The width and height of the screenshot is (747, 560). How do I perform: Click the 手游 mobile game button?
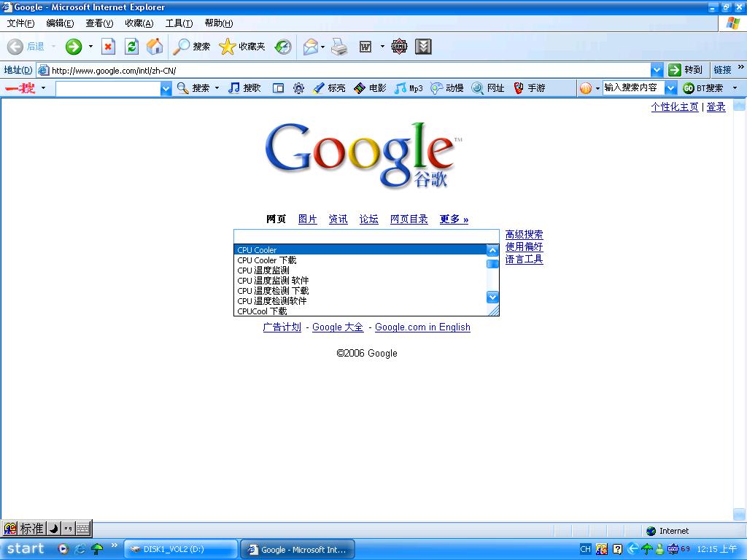(x=530, y=88)
